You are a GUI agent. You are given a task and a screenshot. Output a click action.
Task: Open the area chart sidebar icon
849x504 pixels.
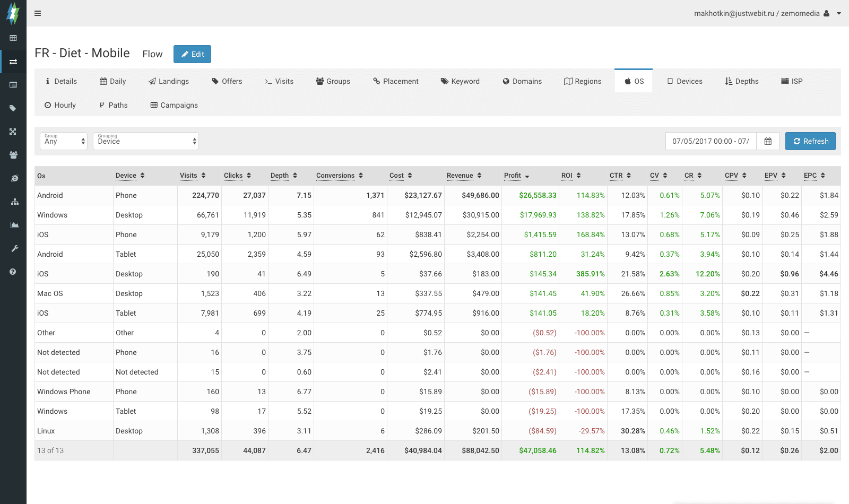(x=14, y=225)
